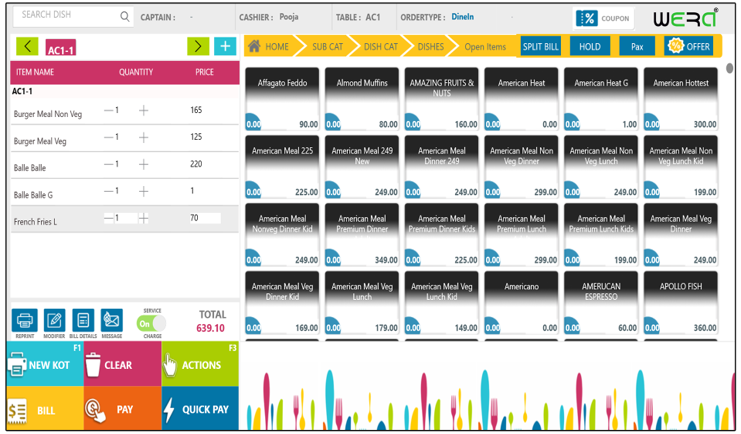
Task: Increase quantity of Burger Meal Veg
Action: pyautogui.click(x=144, y=138)
